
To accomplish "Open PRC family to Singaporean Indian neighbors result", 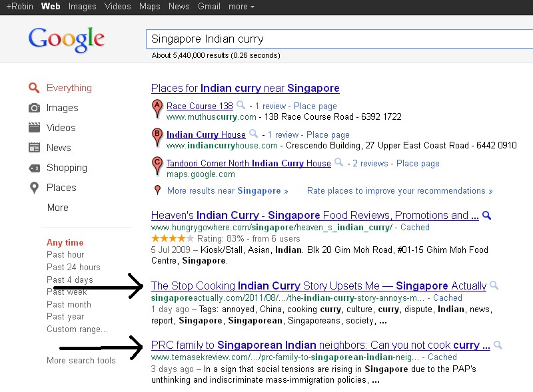I will pos(320,345).
